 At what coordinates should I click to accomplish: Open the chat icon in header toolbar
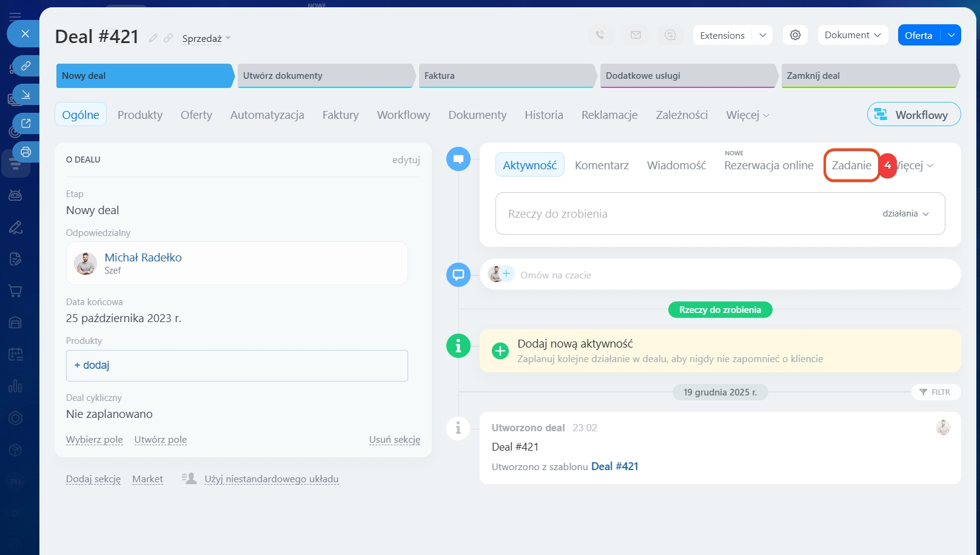point(670,35)
